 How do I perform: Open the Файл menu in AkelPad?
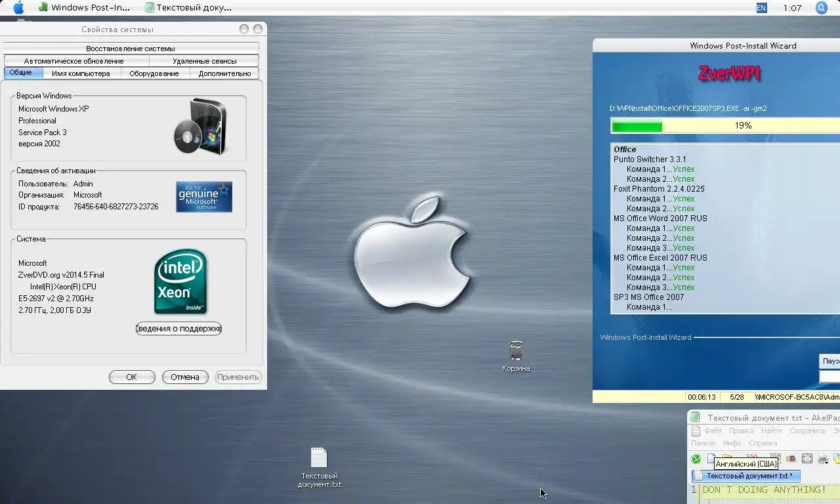tap(713, 430)
